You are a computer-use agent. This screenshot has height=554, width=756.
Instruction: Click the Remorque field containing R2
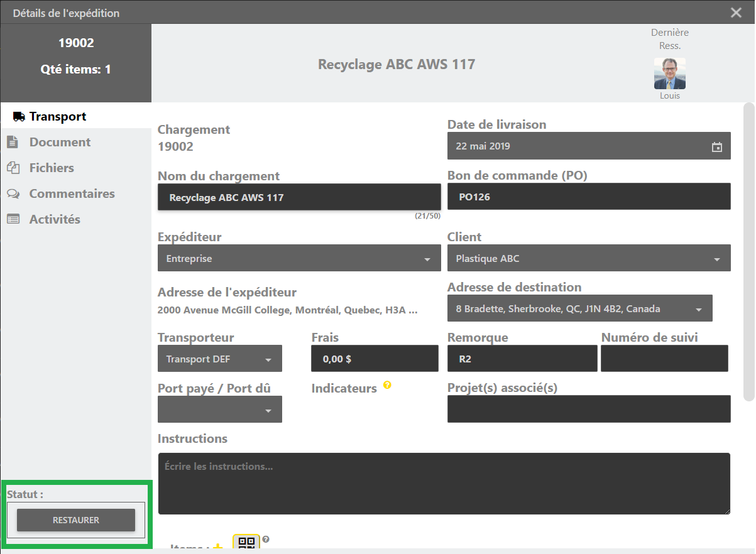tap(522, 359)
